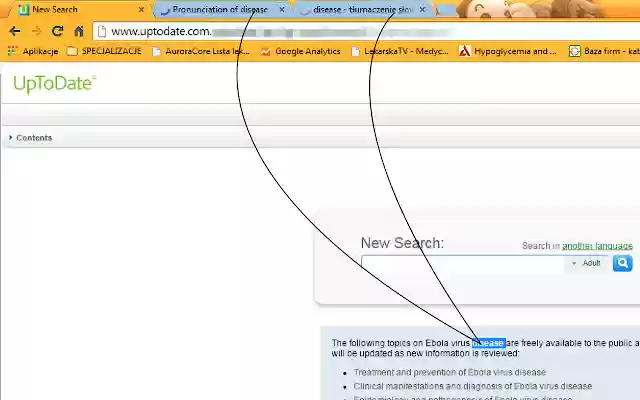Switch to the disease - tłumaczenie tab

(363, 9)
